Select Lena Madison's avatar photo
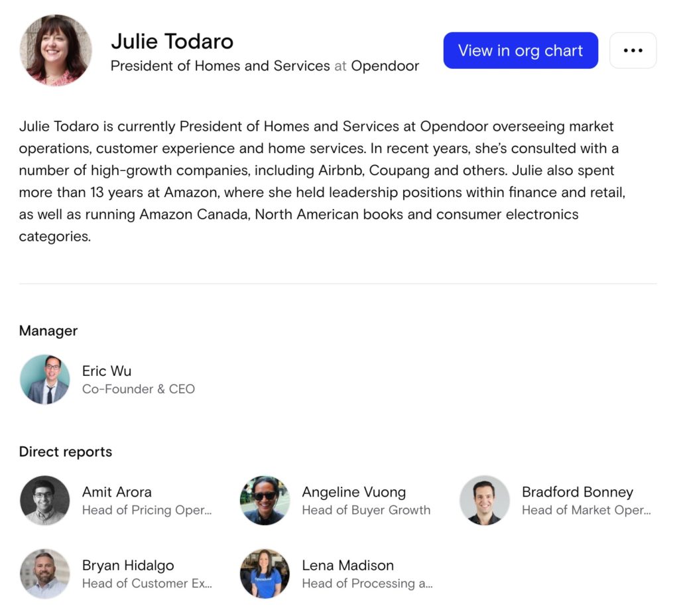Viewport: 679px width, 616px height. 265,574
